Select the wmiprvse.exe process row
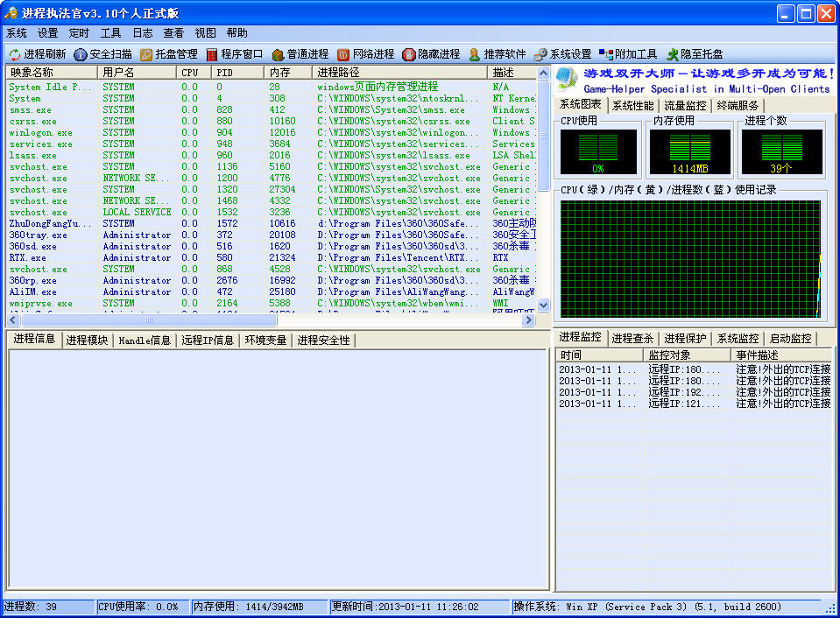Image resolution: width=840 pixels, height=618 pixels. pyautogui.click(x=272, y=303)
